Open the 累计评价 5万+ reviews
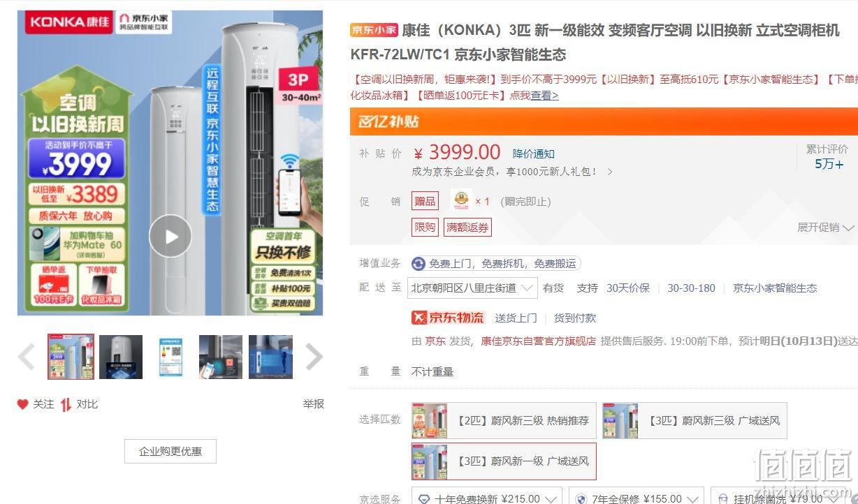The height and width of the screenshot is (504, 858). pos(828,157)
